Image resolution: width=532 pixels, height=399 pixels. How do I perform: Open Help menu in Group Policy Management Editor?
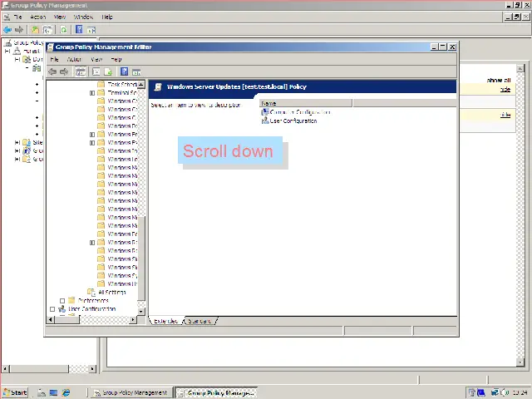116,59
